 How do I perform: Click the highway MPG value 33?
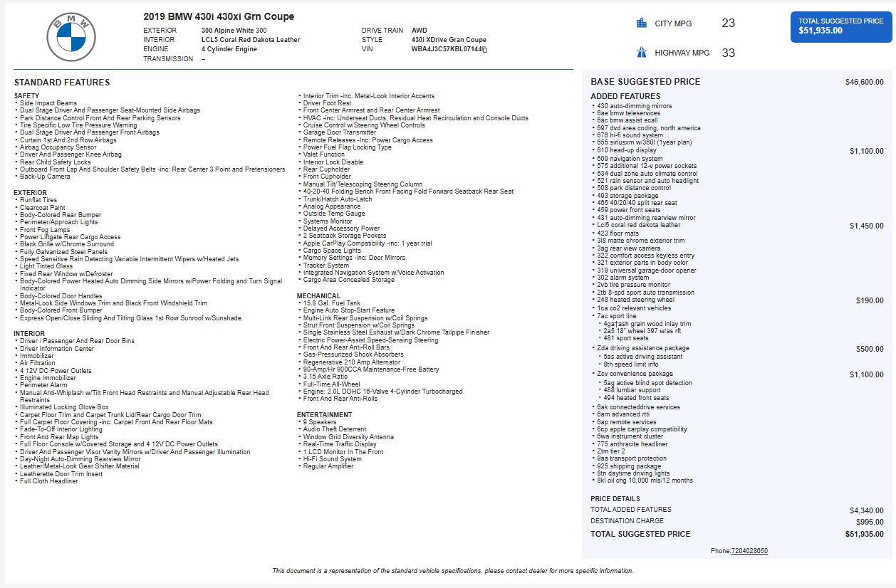click(728, 53)
